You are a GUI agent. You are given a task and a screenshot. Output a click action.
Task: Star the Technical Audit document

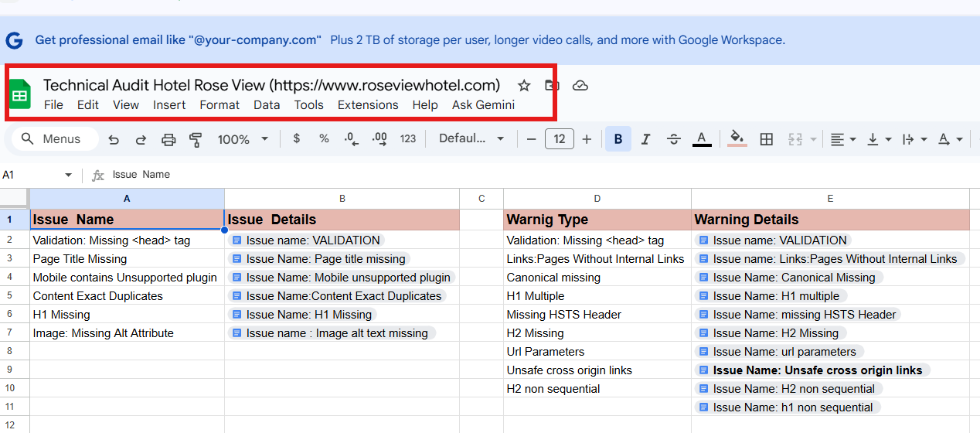[524, 85]
